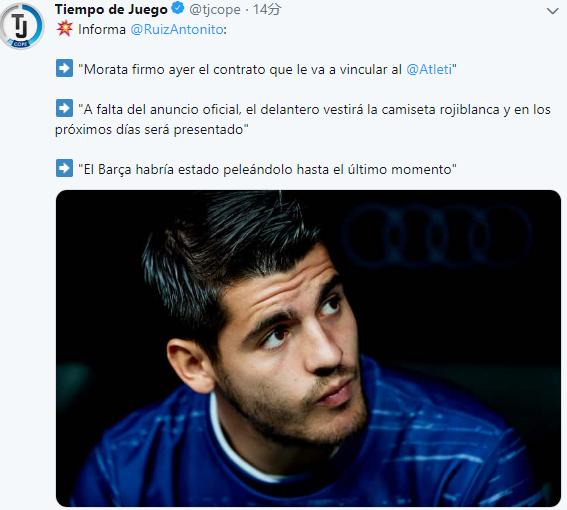The height and width of the screenshot is (510, 567).
Task: Open the 14分 timestamp link
Action: click(267, 9)
